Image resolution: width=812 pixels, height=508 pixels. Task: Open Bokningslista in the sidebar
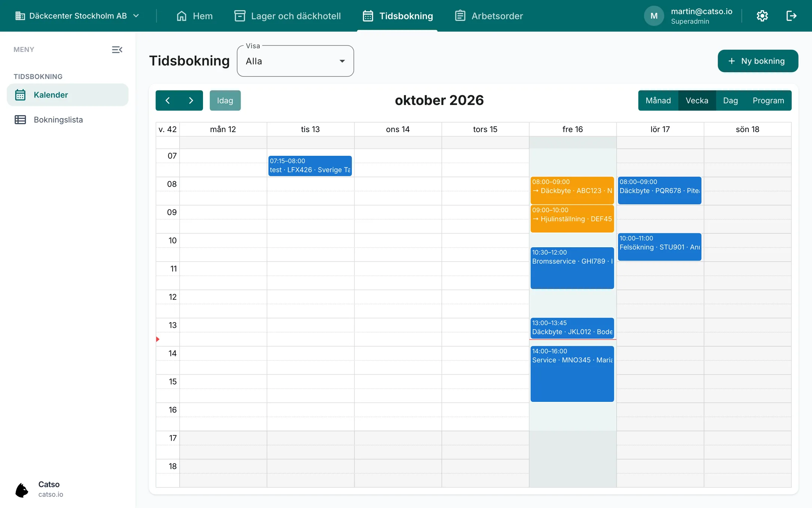(x=68, y=120)
